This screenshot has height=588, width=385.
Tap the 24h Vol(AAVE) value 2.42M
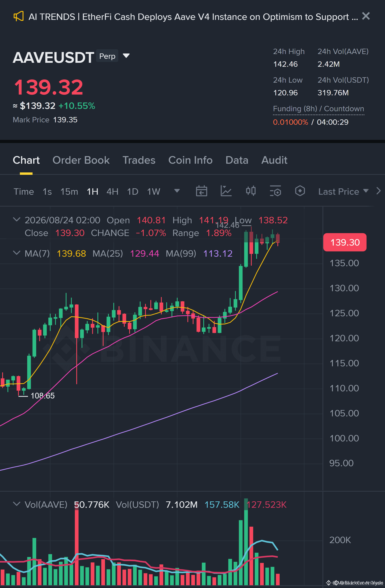328,64
